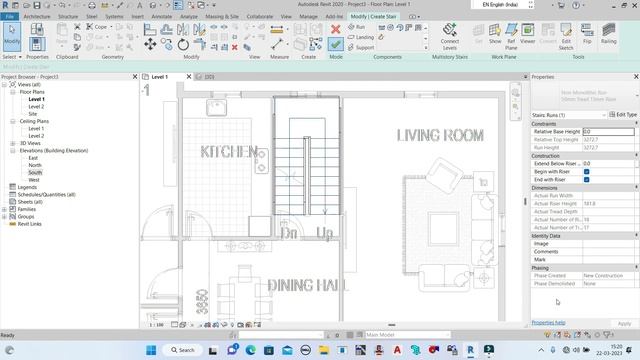Select the Trim/Extend to Corner tool
This screenshot has height=360, width=640.
click(x=200, y=44)
